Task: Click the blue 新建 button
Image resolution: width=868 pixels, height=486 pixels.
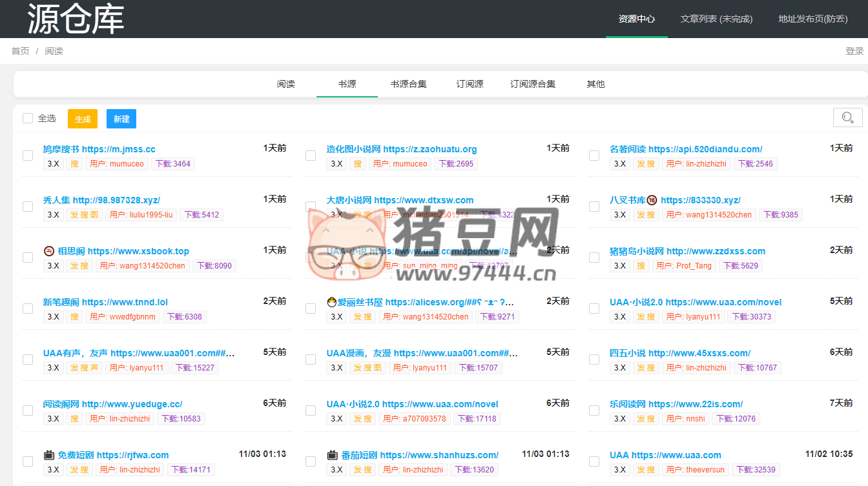Action: pyautogui.click(x=121, y=119)
